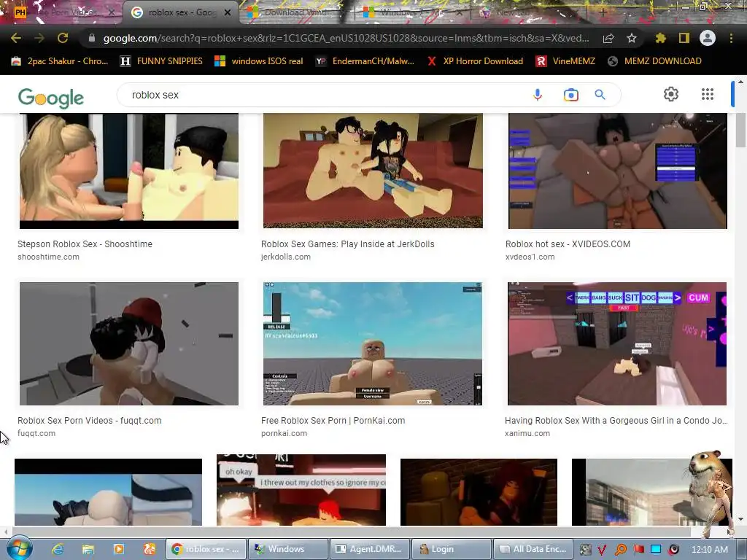This screenshot has height=560, width=747.
Task: Search by image with the camera icon
Action: (x=570, y=95)
